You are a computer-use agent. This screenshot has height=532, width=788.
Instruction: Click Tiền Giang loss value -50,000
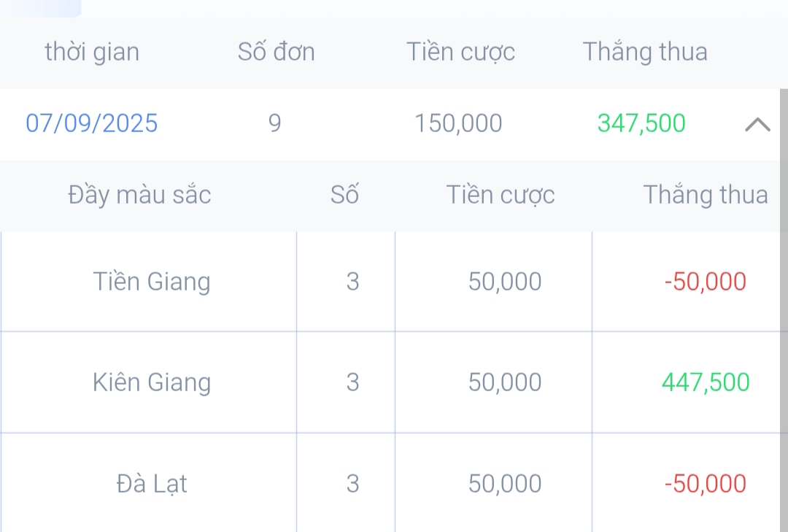(706, 282)
